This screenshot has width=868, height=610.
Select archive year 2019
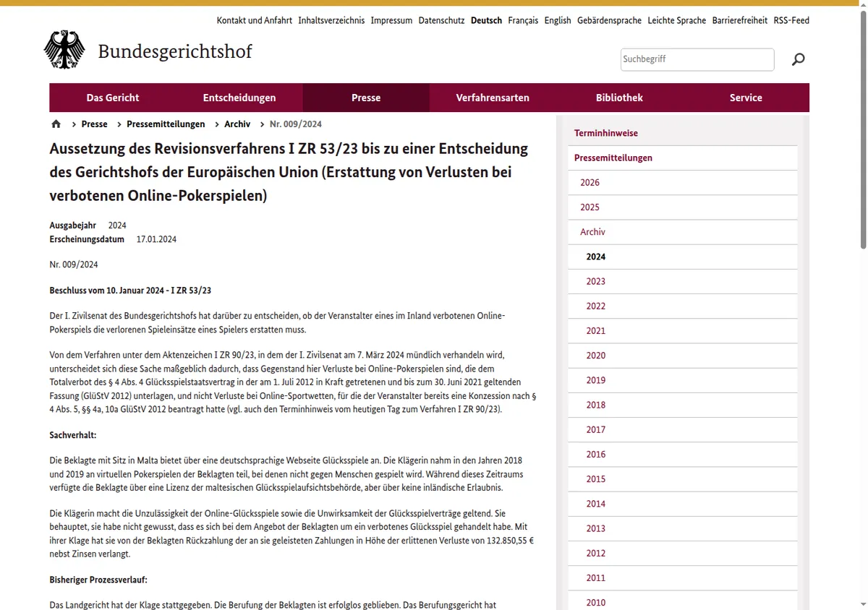(683, 380)
